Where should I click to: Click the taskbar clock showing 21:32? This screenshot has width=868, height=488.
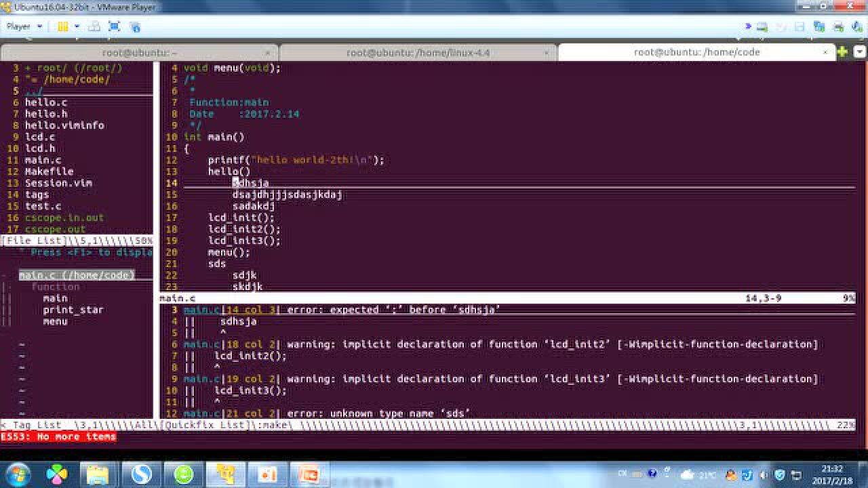pos(831,474)
